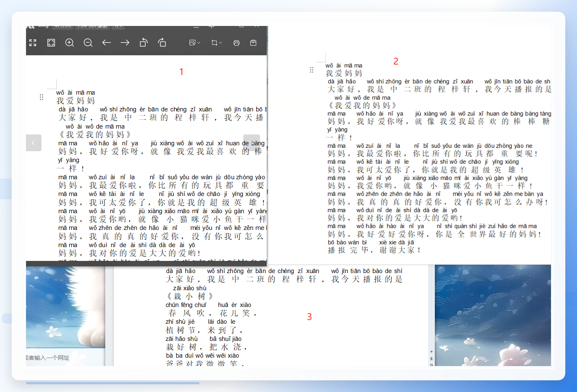Click the line "播报完毕，谢谢大家！" in document 2

click(x=374, y=250)
